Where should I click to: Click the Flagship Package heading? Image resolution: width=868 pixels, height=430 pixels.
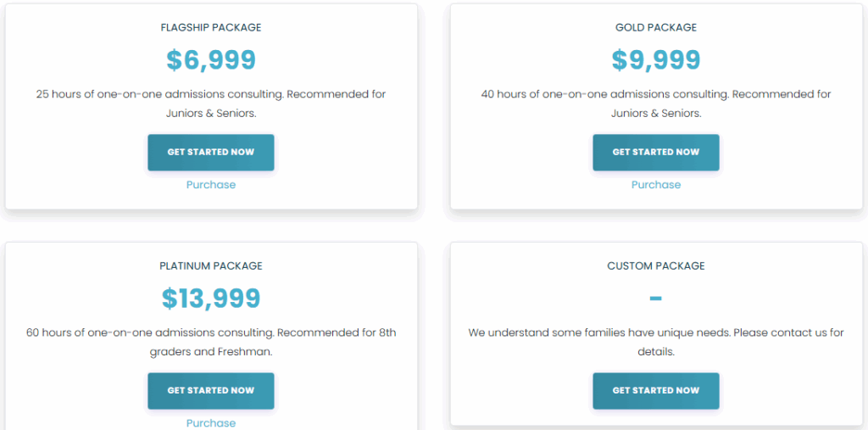(x=211, y=28)
